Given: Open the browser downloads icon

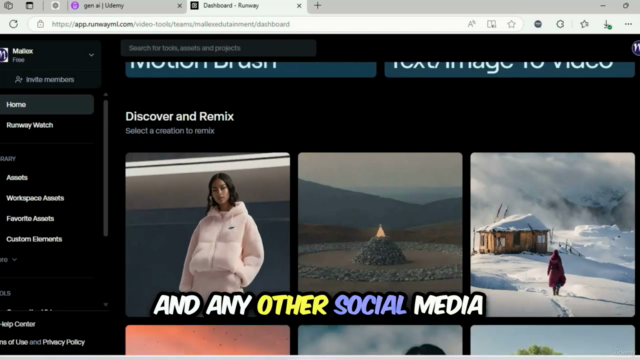Looking at the screenshot, I should 607,24.
